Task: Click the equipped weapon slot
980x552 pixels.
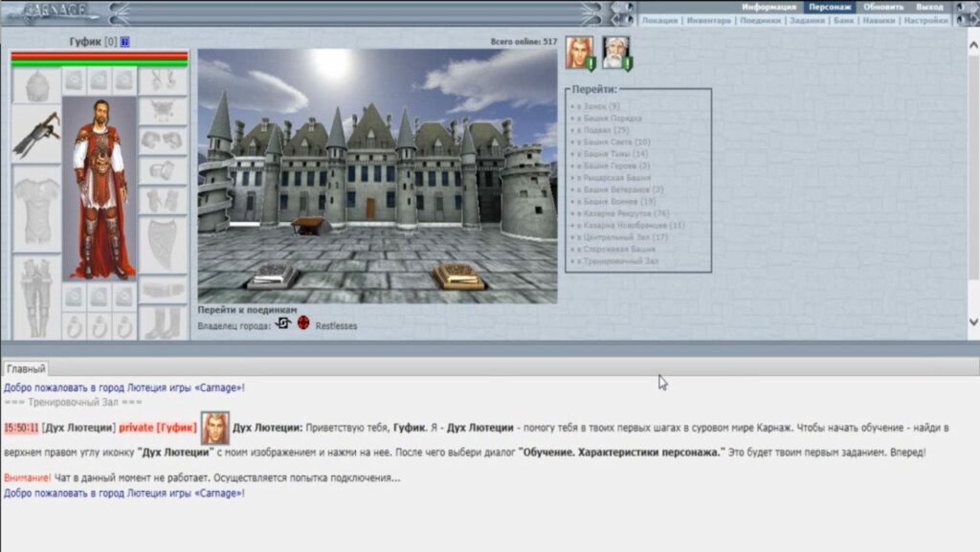Action: (37, 134)
